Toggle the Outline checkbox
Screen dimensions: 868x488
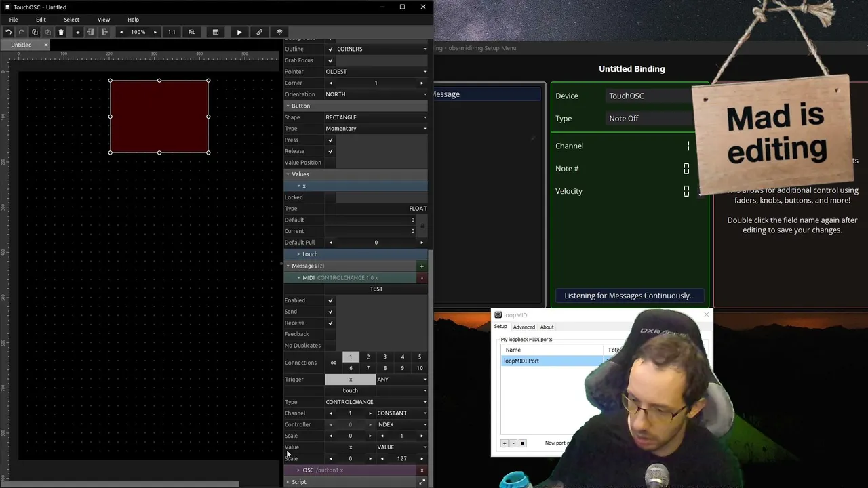pyautogui.click(x=330, y=49)
